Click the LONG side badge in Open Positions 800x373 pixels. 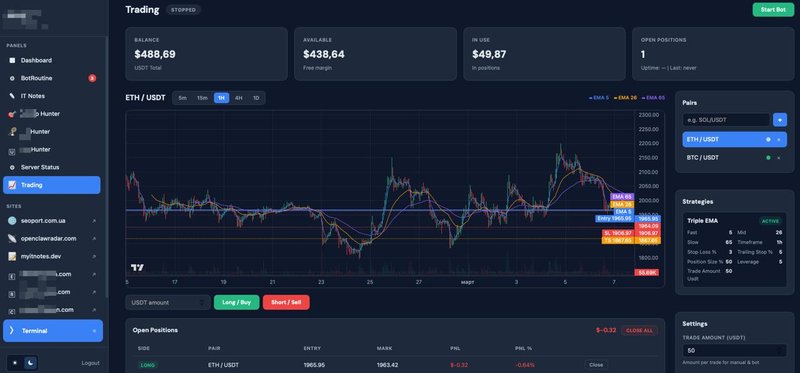coord(148,365)
